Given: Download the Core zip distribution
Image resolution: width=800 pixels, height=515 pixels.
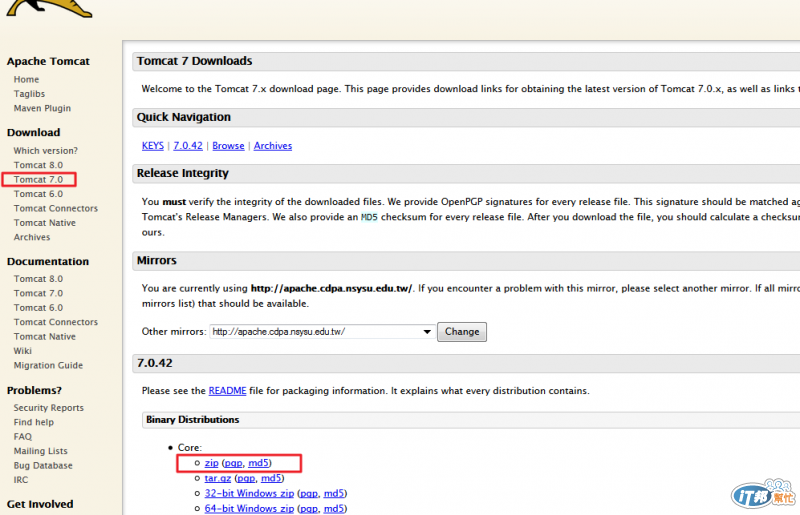Looking at the screenshot, I should coord(211,463).
